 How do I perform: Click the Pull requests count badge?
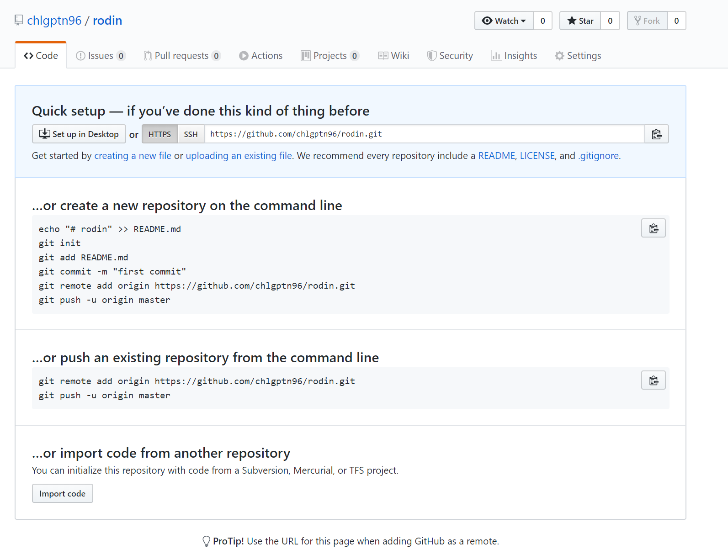click(216, 56)
